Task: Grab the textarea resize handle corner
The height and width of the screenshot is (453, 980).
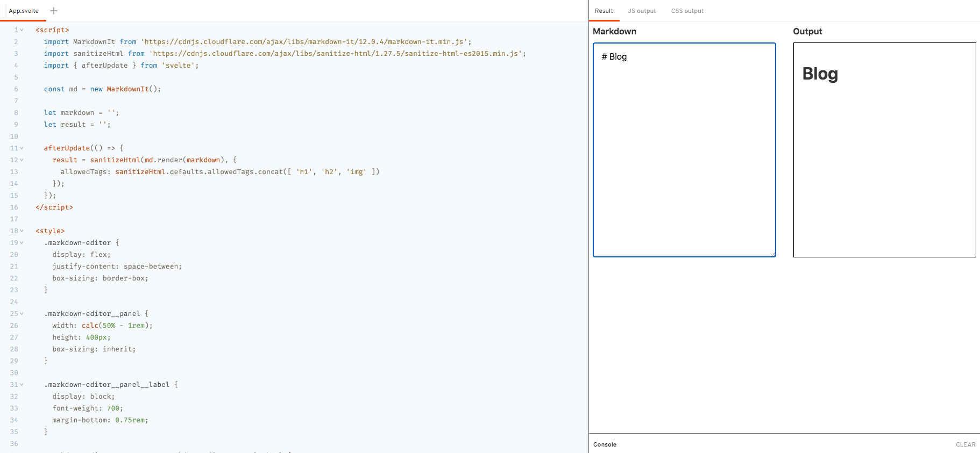Action: (773, 254)
